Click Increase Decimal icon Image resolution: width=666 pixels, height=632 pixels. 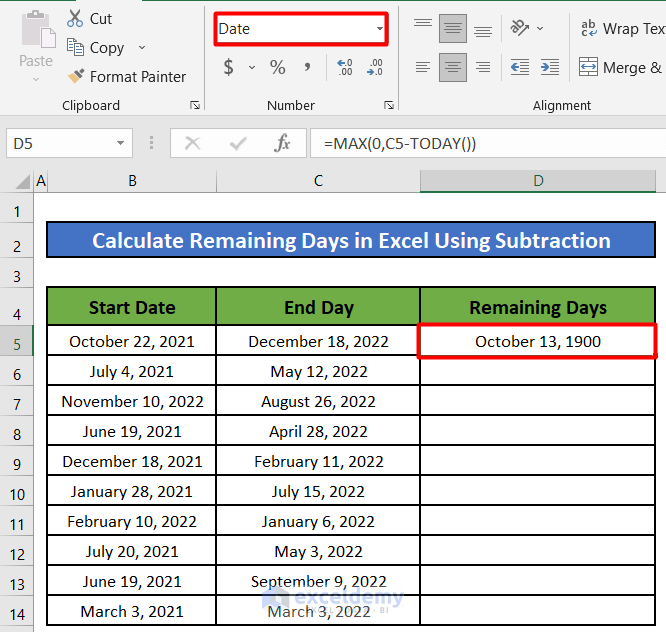(x=345, y=68)
